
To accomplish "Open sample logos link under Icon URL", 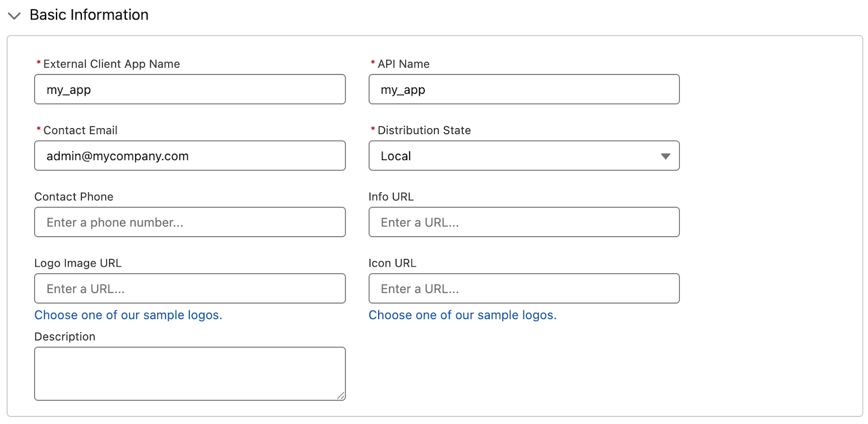I will coord(463,315).
